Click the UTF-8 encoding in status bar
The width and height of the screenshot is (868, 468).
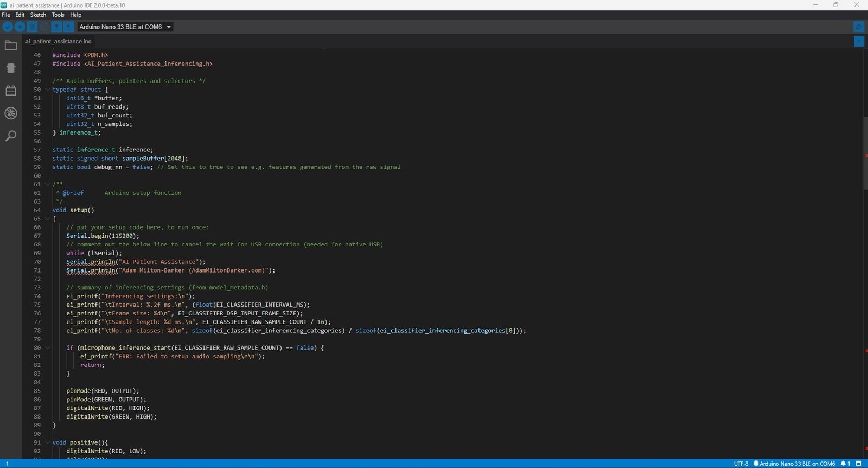pos(741,464)
